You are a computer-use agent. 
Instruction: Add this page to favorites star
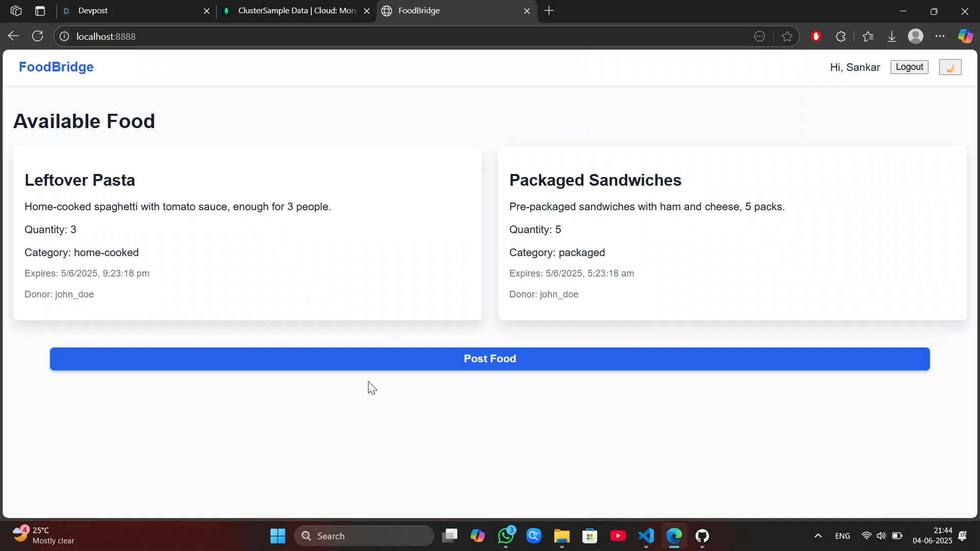pyautogui.click(x=787, y=36)
